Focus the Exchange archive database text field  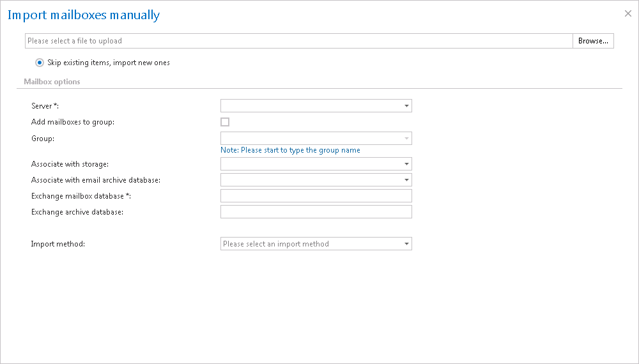(x=316, y=212)
